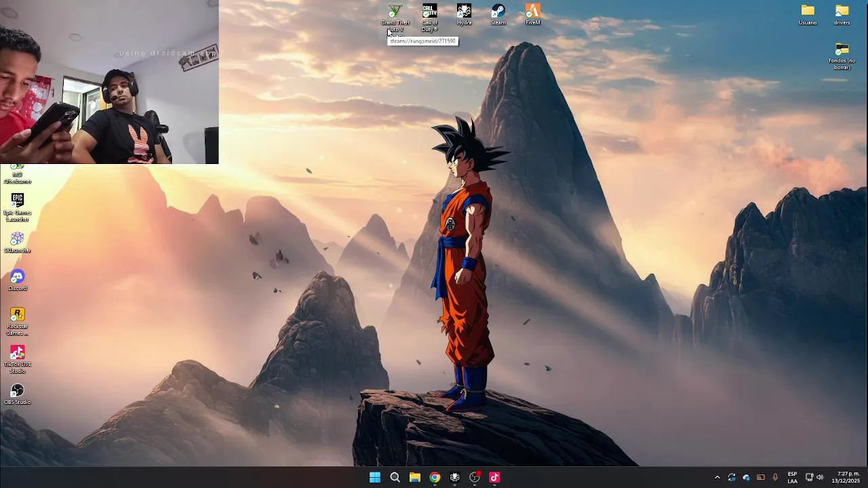This screenshot has width=868, height=488.
Task: Open taskbar Search
Action: [395, 477]
